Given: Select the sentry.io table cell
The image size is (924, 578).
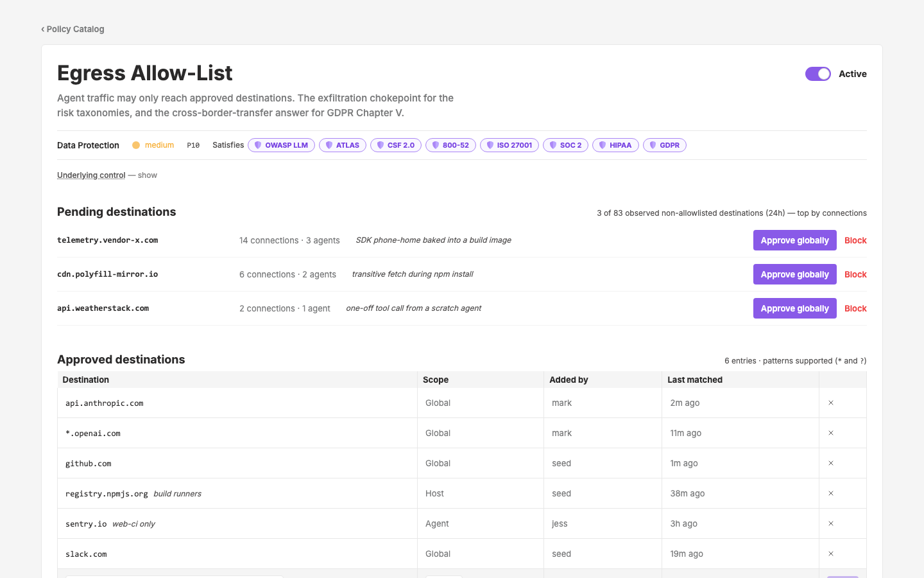Looking at the screenshot, I should [237, 523].
